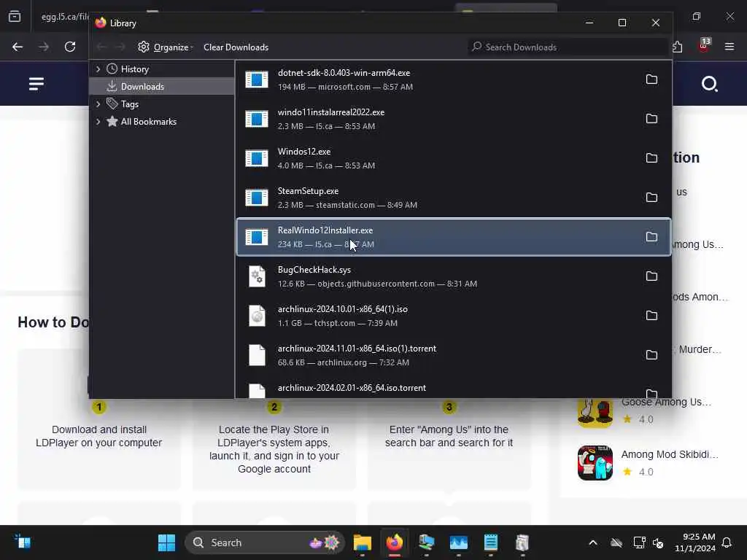
Task: Open the clock showing 9:25 AM
Action: (695, 542)
